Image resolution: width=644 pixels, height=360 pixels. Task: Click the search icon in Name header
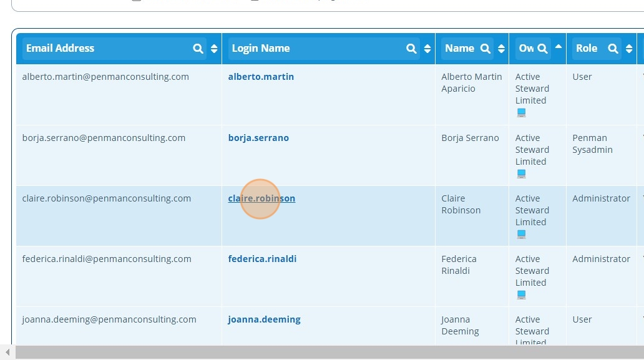(485, 49)
